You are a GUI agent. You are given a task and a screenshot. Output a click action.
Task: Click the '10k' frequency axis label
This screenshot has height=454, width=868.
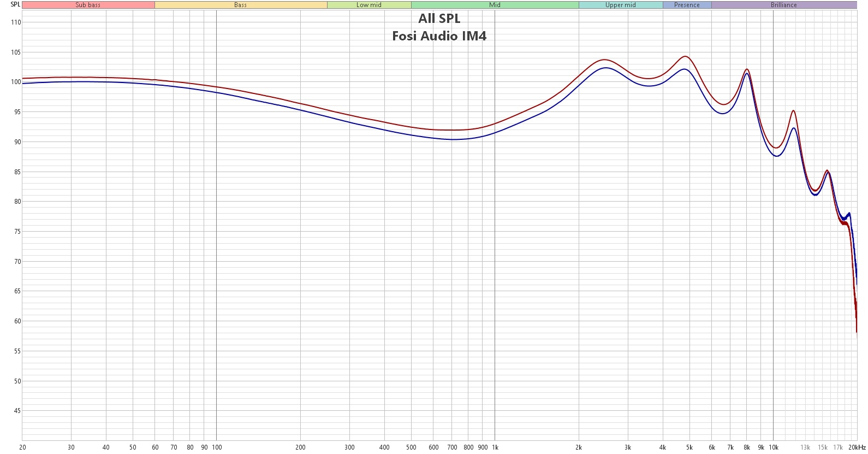coord(774,447)
